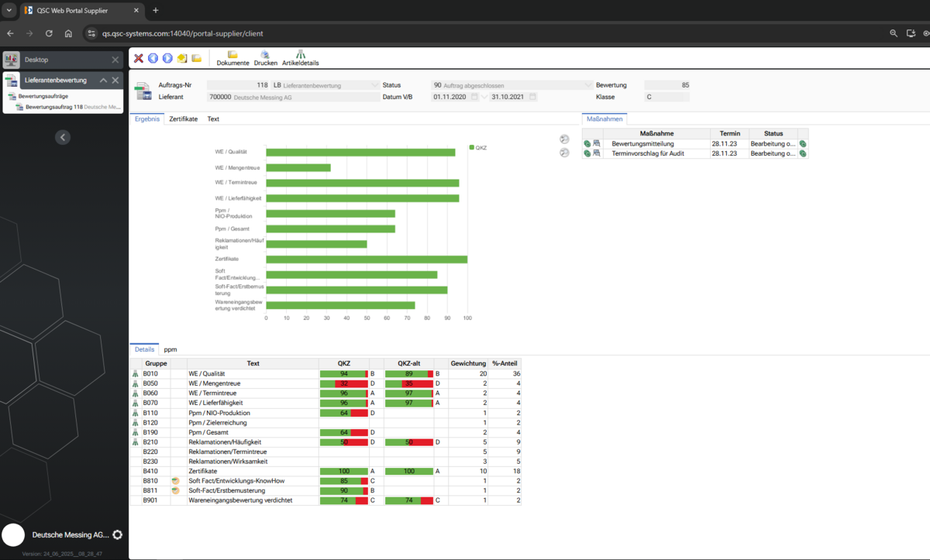Viewport: 930px width, 560px height.
Task: Open Artikeldetails from the toolbar
Action: 300,58
